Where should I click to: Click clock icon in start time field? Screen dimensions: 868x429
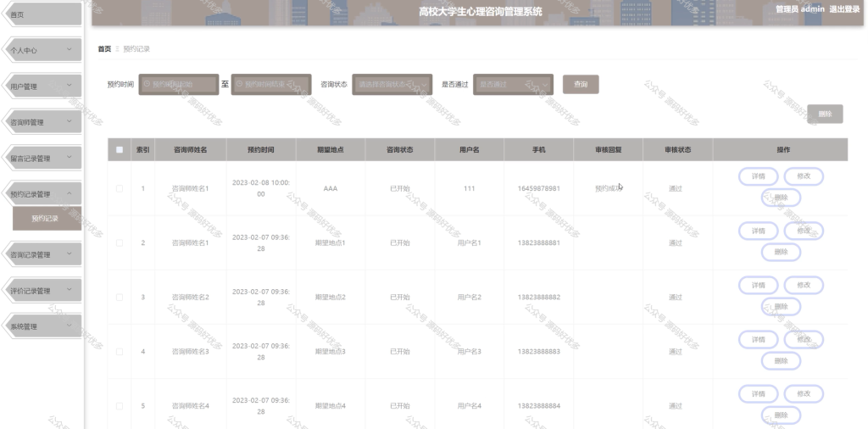tap(147, 85)
